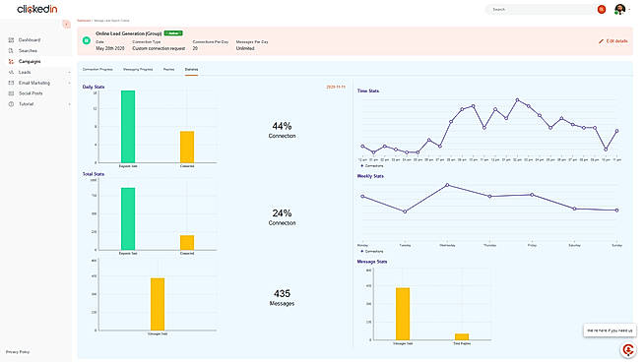Expand the Tutorial submenu arrow
Image resolution: width=644 pixels, height=362 pixels.
click(69, 104)
